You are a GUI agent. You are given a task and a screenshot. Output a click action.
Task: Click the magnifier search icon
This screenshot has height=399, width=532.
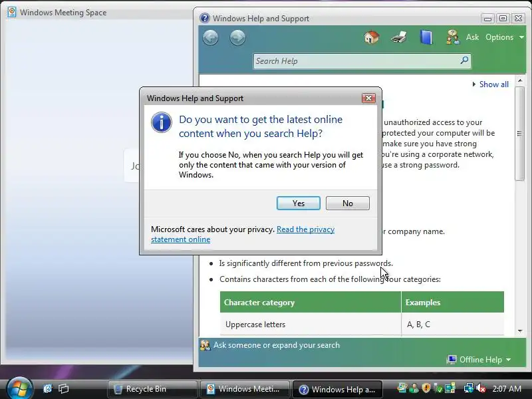point(464,61)
